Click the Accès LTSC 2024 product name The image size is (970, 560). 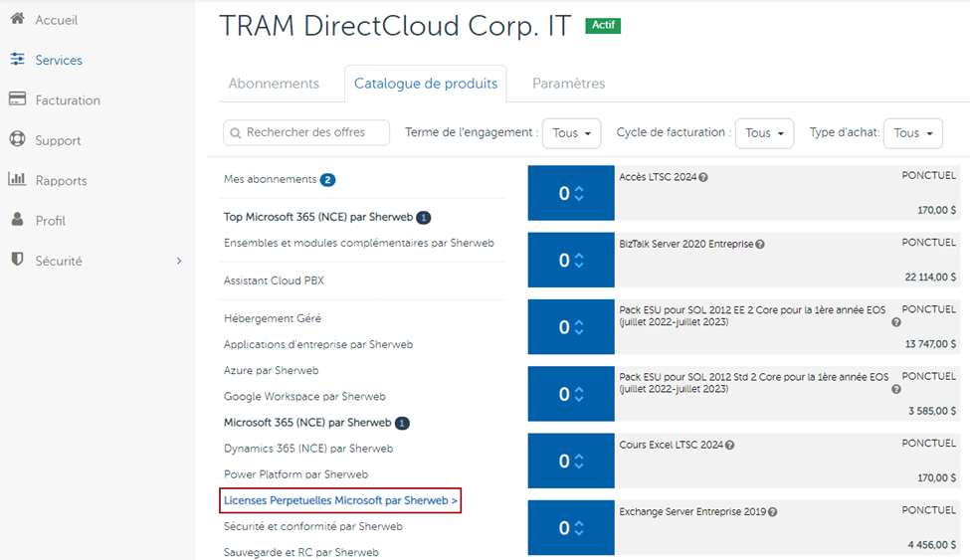click(658, 177)
